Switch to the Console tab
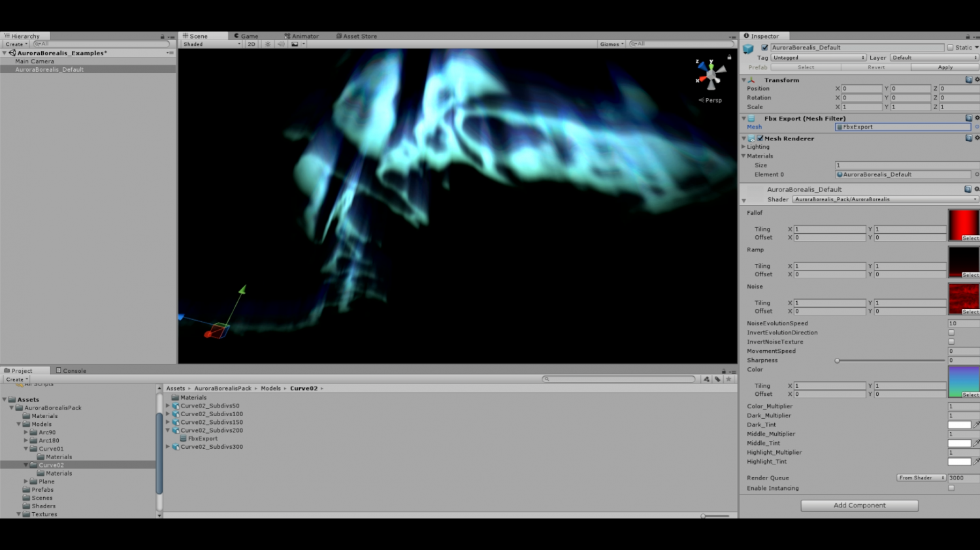 [71, 371]
